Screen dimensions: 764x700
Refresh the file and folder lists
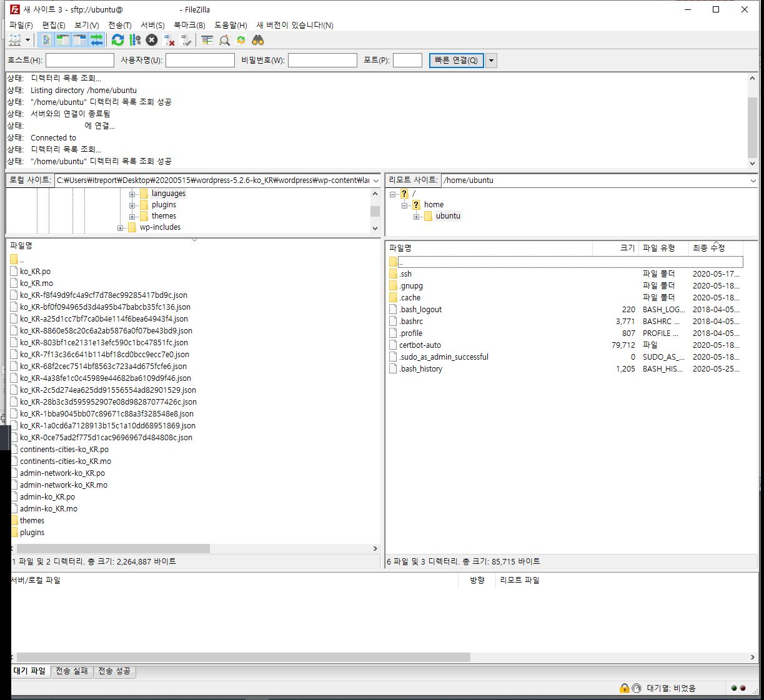(x=117, y=40)
